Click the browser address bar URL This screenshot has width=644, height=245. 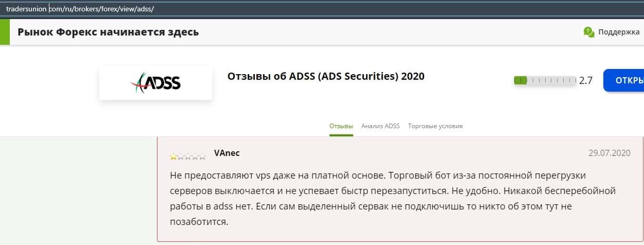click(x=80, y=9)
